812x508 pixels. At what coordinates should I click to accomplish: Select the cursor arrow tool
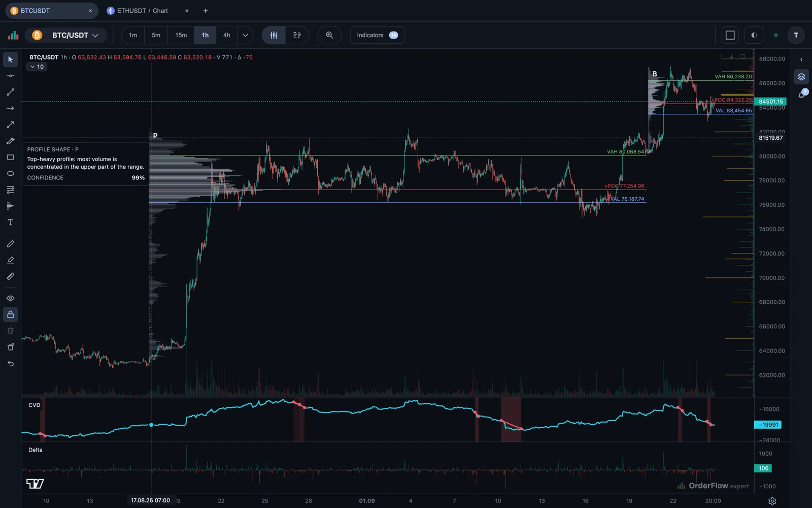pos(10,59)
